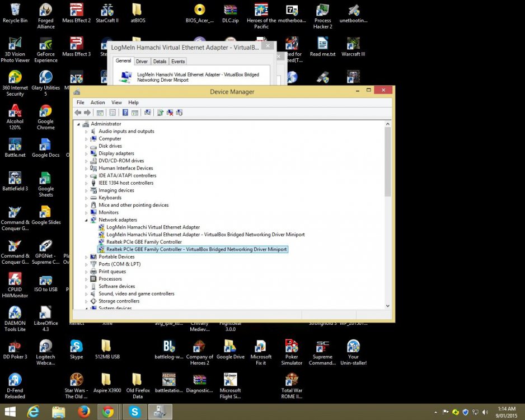Click the Process Hacker 2 desktop icon
This screenshot has width=525, height=420.
[x=323, y=16]
